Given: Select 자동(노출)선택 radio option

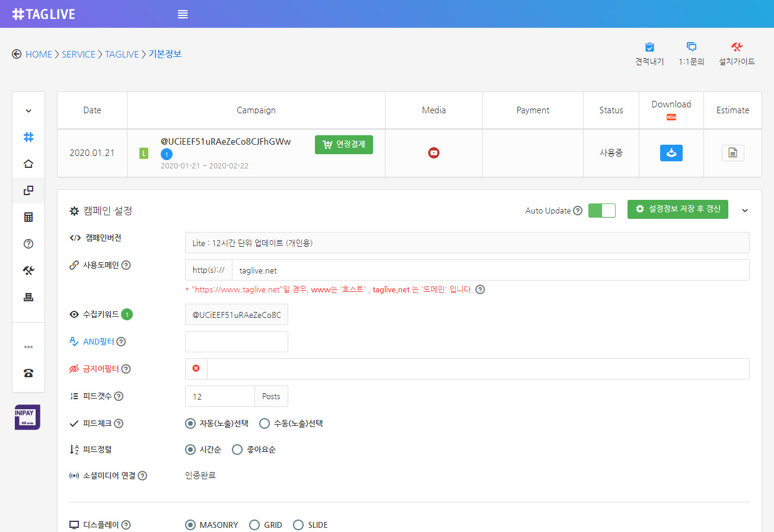Looking at the screenshot, I should pos(190,423).
